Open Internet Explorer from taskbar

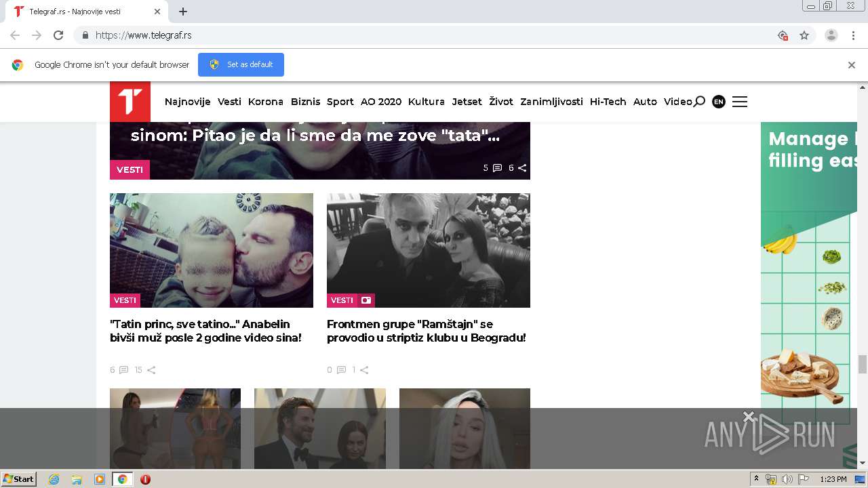[x=54, y=479]
